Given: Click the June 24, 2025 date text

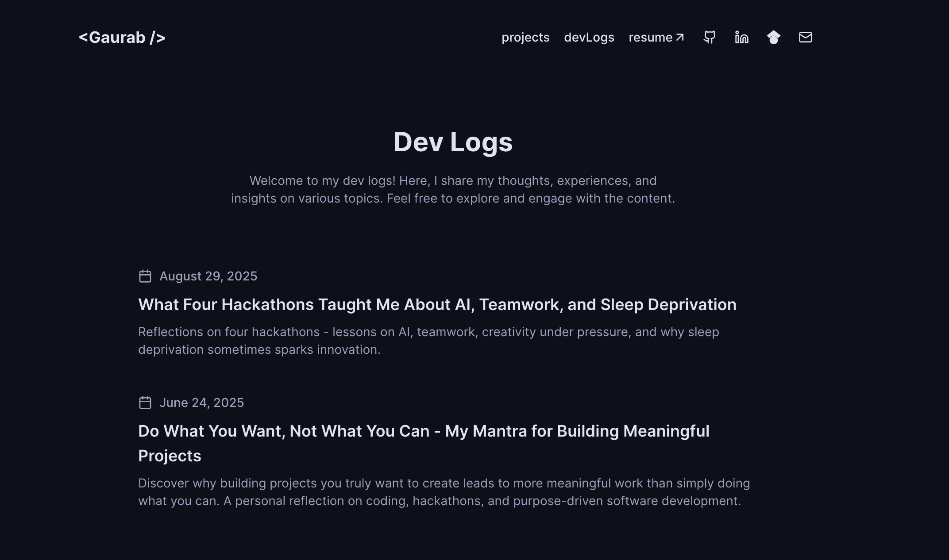Looking at the screenshot, I should pyautogui.click(x=201, y=403).
